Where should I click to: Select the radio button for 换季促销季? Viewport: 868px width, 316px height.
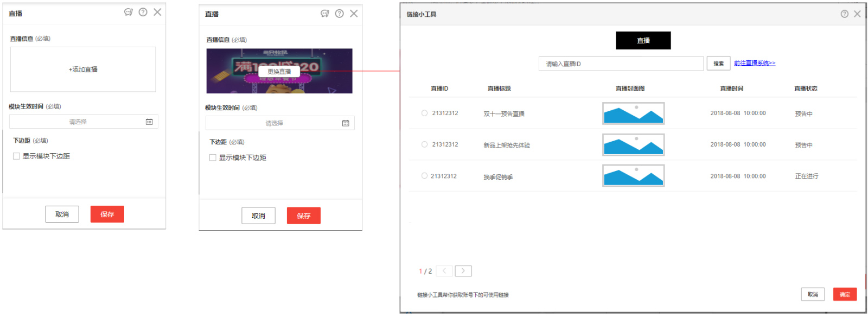[424, 176]
